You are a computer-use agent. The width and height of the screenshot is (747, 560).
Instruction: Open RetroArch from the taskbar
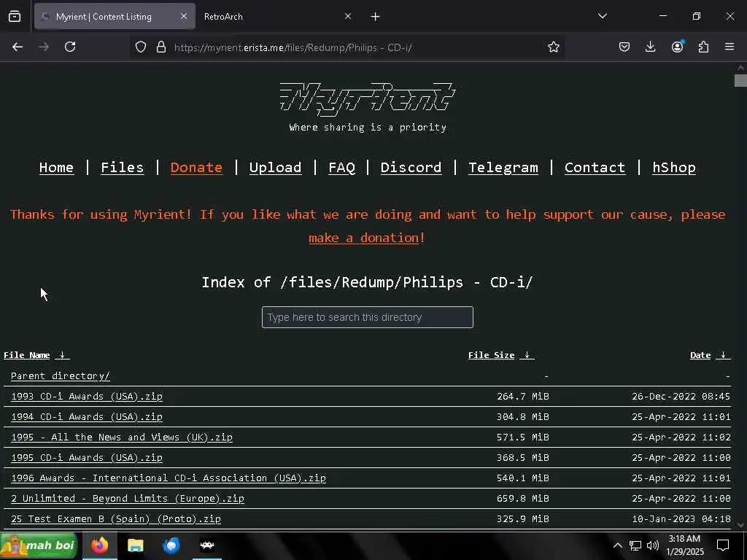click(x=207, y=545)
